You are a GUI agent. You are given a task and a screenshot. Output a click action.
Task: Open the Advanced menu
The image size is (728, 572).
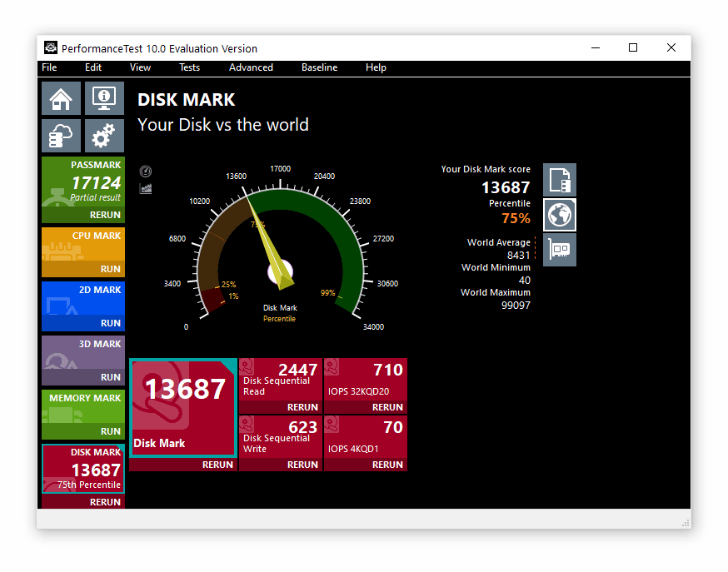pyautogui.click(x=251, y=67)
